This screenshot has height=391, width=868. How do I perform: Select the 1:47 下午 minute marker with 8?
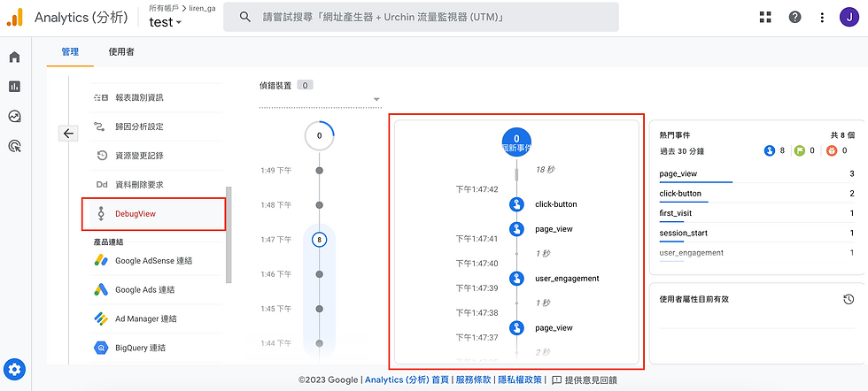(x=320, y=240)
